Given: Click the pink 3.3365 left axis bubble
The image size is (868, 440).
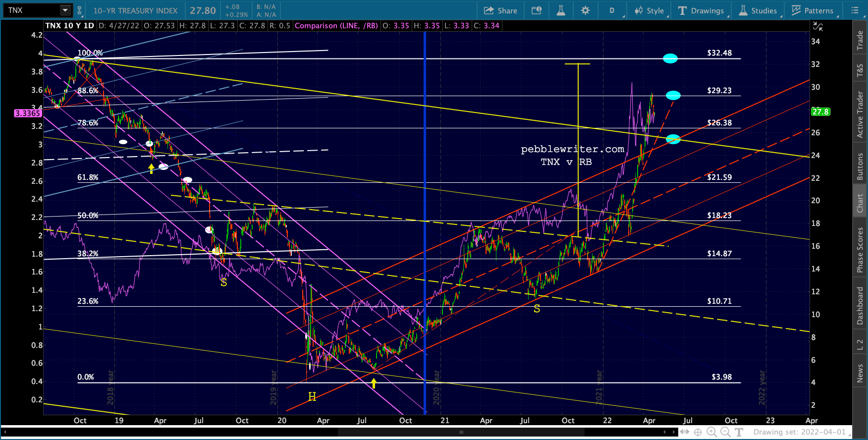Looking at the screenshot, I should [x=28, y=113].
